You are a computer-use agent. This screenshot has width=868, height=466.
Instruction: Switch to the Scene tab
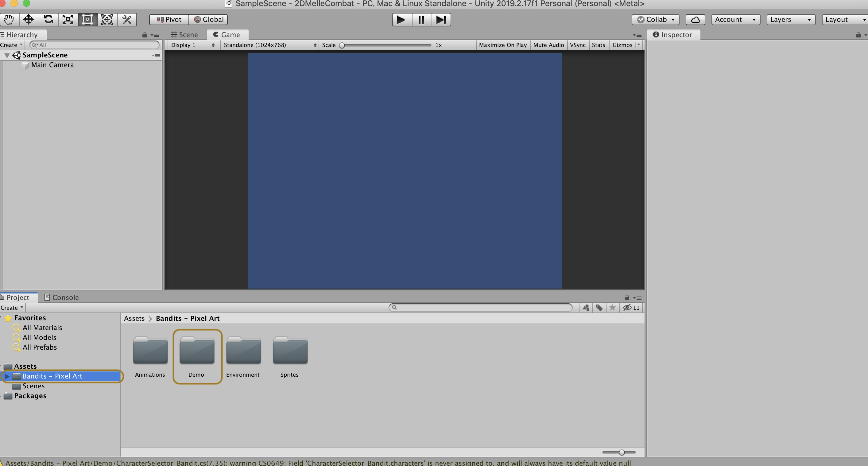coord(185,35)
